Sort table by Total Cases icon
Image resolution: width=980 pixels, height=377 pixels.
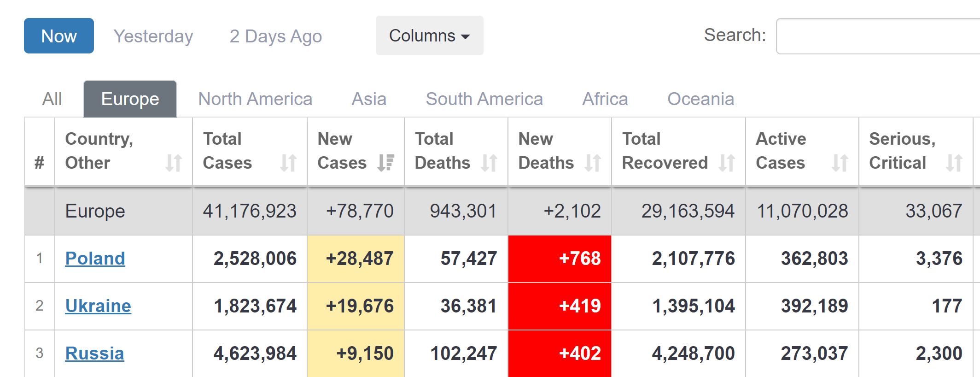[x=288, y=163]
